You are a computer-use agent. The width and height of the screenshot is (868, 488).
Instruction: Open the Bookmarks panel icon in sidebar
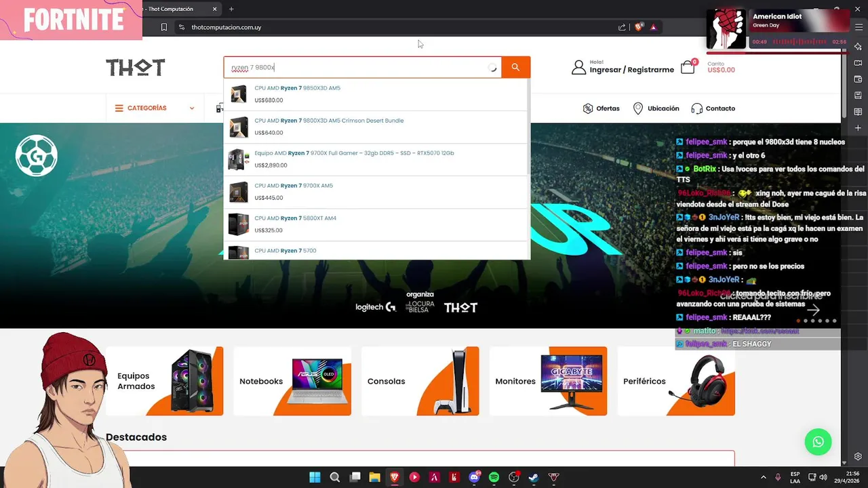[859, 96]
